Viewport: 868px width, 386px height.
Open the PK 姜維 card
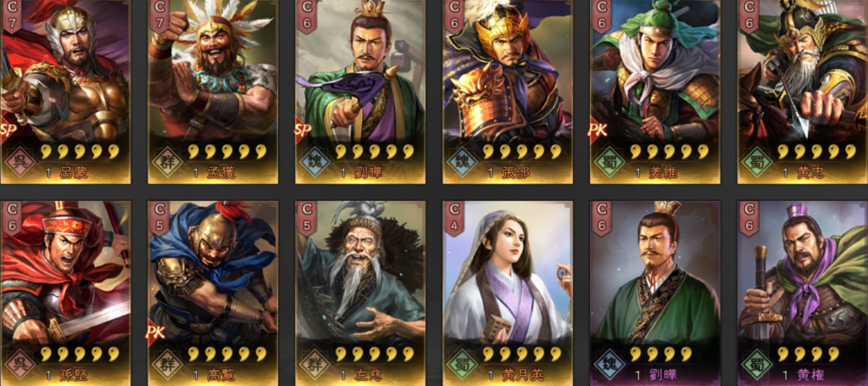(x=655, y=92)
